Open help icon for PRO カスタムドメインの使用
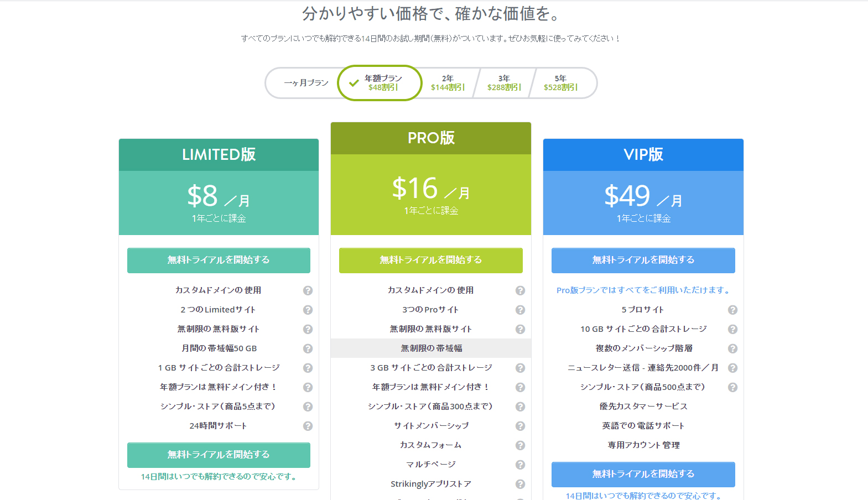The image size is (868, 500). click(520, 290)
